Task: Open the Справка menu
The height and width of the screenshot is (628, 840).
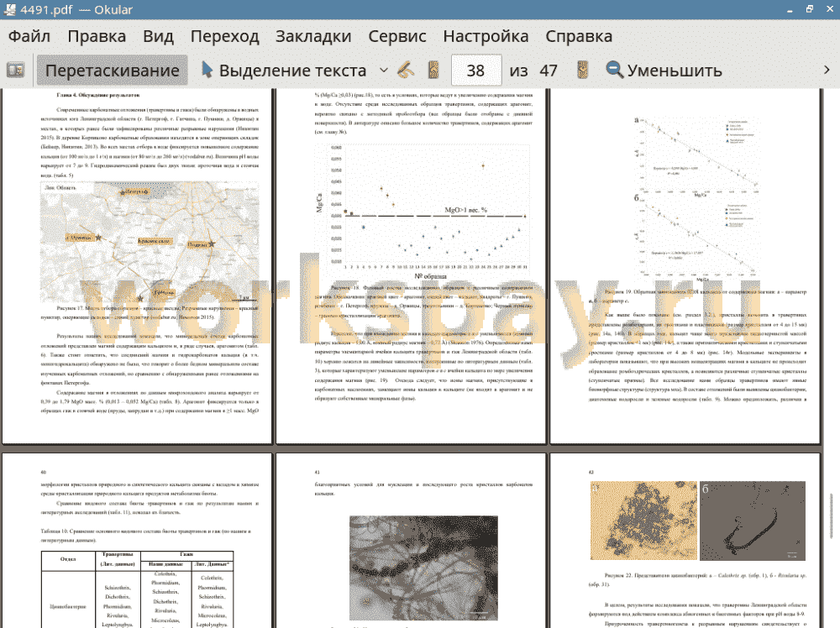Action: (x=579, y=36)
